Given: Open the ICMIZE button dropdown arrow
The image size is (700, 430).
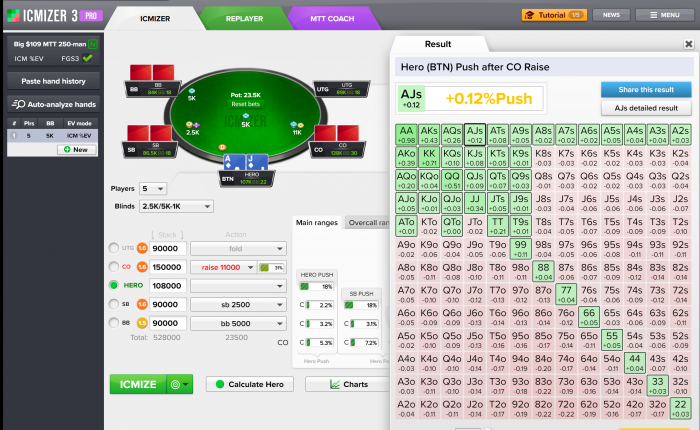Looking at the screenshot, I should tap(185, 384).
